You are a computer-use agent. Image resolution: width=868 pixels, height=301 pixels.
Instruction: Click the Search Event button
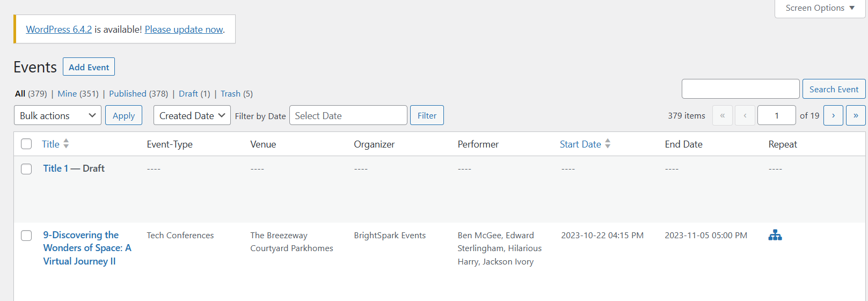tap(833, 89)
